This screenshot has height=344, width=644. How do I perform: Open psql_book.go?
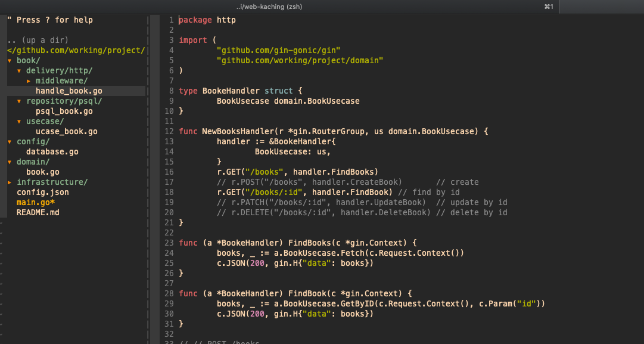point(64,111)
